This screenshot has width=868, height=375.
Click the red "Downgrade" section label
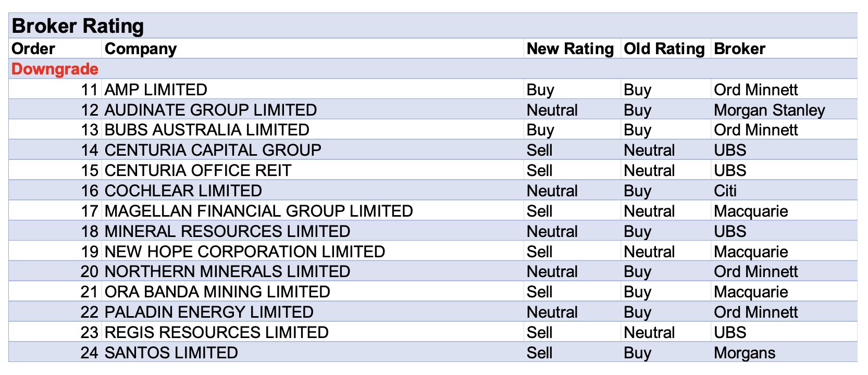click(55, 69)
